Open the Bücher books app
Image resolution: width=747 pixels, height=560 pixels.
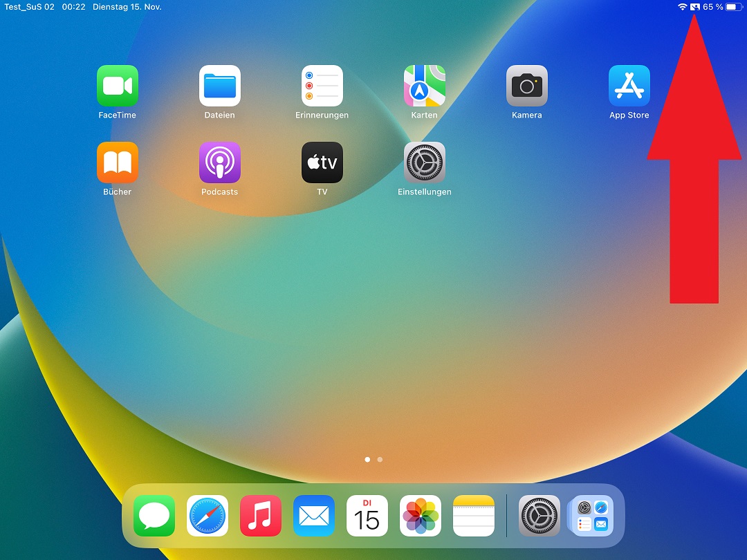click(117, 162)
